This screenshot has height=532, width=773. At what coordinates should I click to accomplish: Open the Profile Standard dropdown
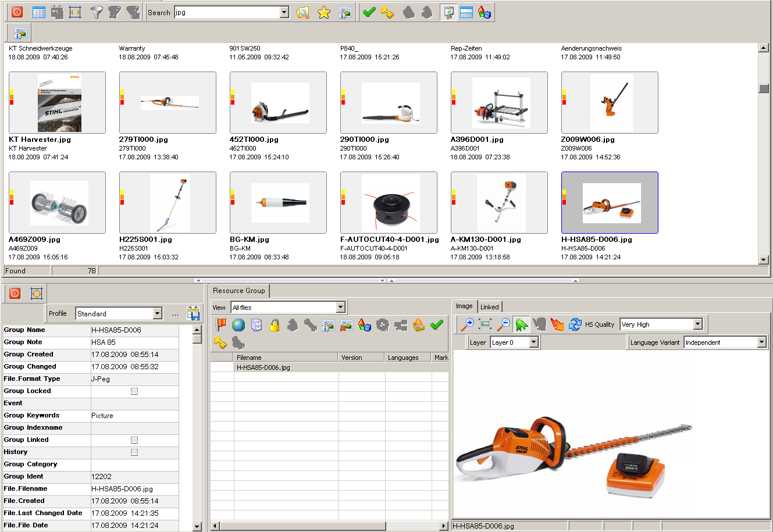[x=157, y=313]
